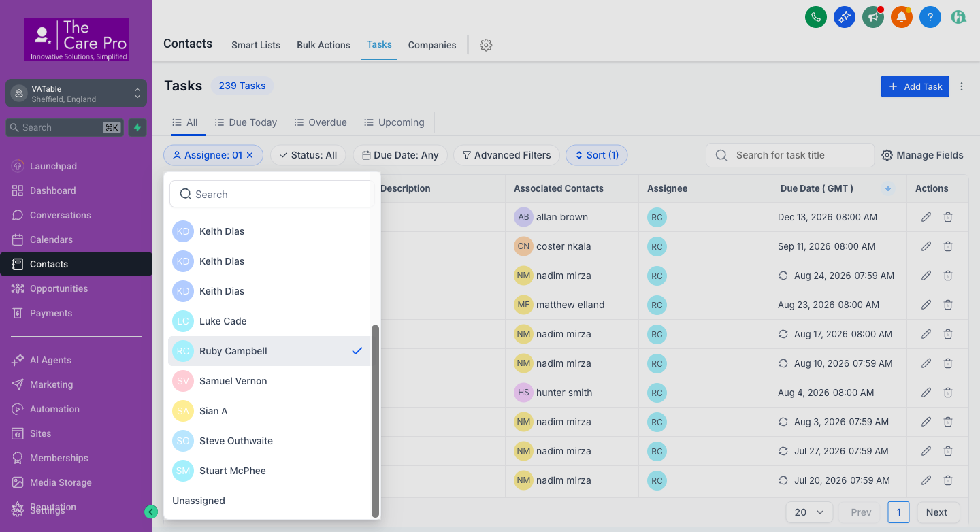The image size is (980, 532).
Task: Click the help question mark icon
Action: point(930,17)
